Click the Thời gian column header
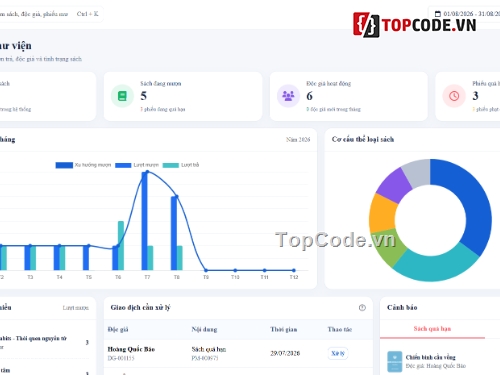Screen dimensions: 500x375 [x=284, y=329]
